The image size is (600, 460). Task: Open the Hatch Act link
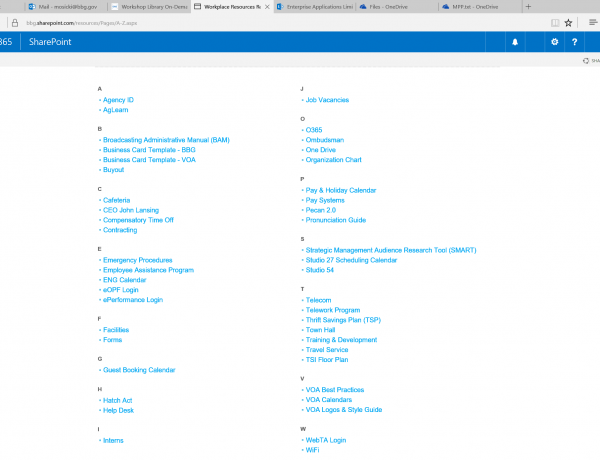point(117,401)
